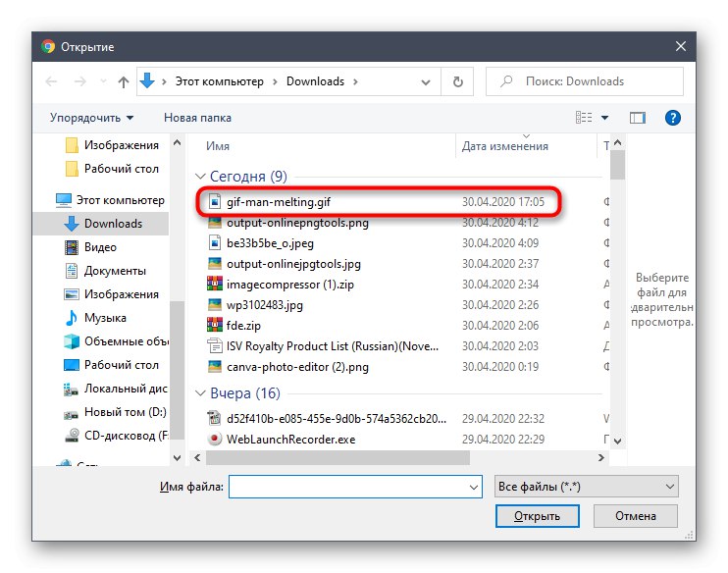Image resolution: width=728 pixels, height=573 pixels.
Task: Open the view options dropdown arrow
Action: [x=604, y=118]
